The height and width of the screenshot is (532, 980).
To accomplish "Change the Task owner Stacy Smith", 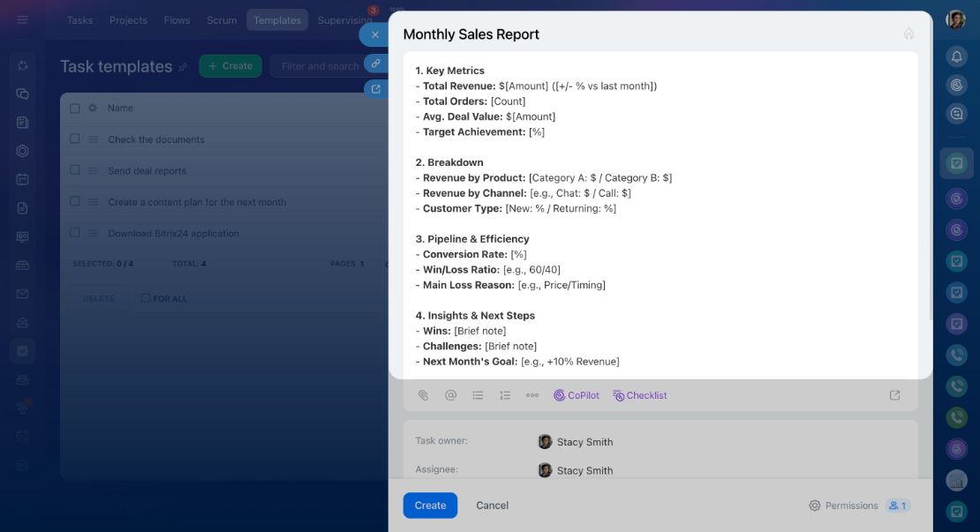I will pyautogui.click(x=576, y=442).
